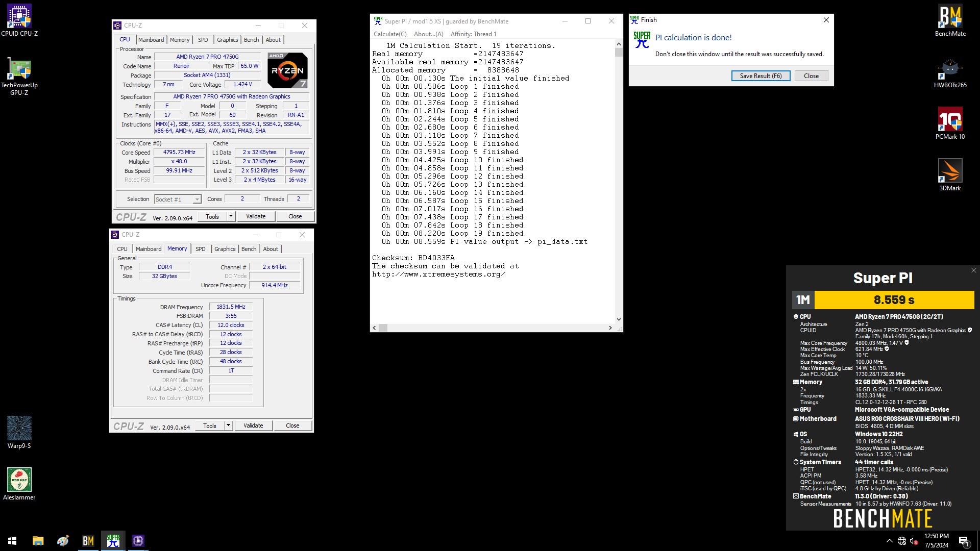Click Core Speed value 4795.73 MHz
Viewport: 980px width, 551px height.
pyautogui.click(x=179, y=153)
